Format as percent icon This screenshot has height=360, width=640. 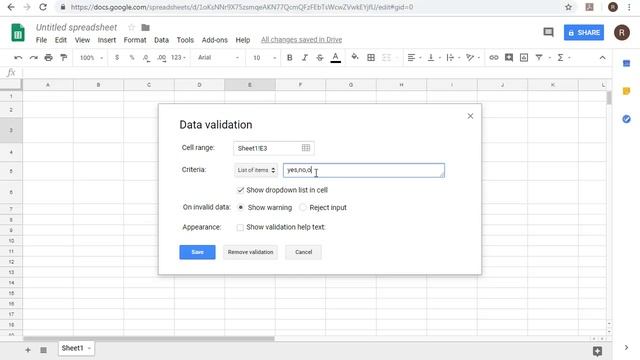(132, 58)
